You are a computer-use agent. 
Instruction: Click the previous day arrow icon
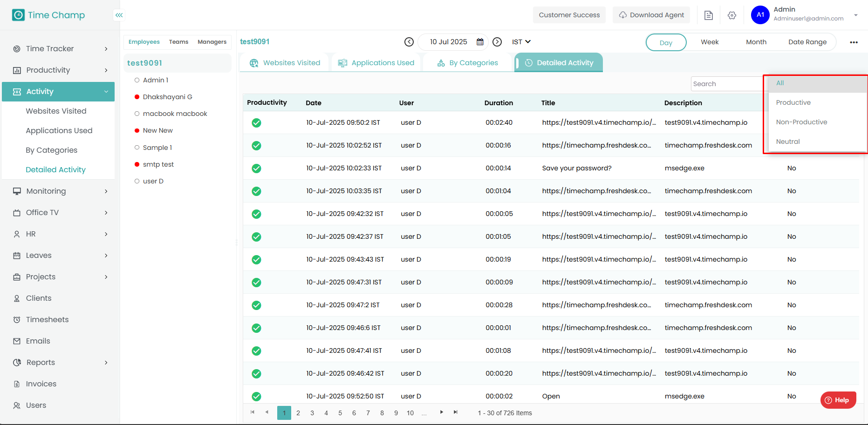[409, 42]
